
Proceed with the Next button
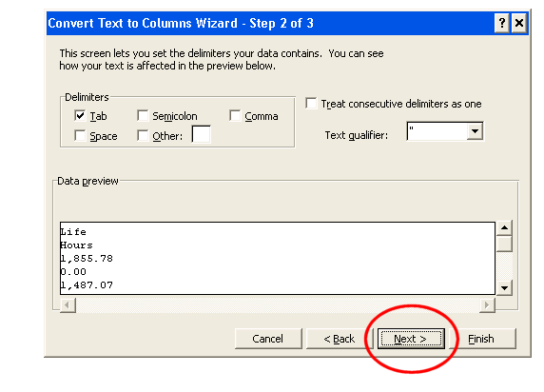click(x=411, y=339)
